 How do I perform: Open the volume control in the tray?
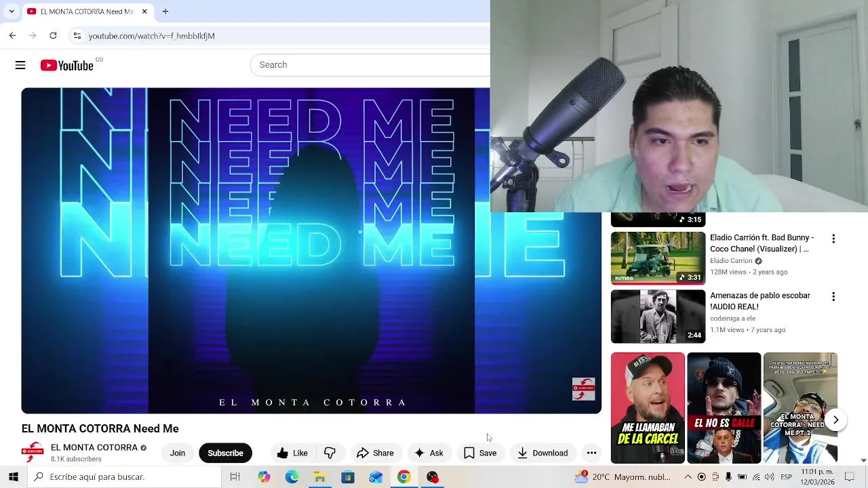770,477
